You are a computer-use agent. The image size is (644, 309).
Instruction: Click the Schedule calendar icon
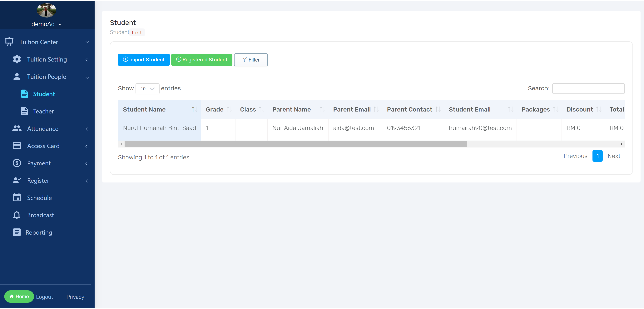pos(17,197)
